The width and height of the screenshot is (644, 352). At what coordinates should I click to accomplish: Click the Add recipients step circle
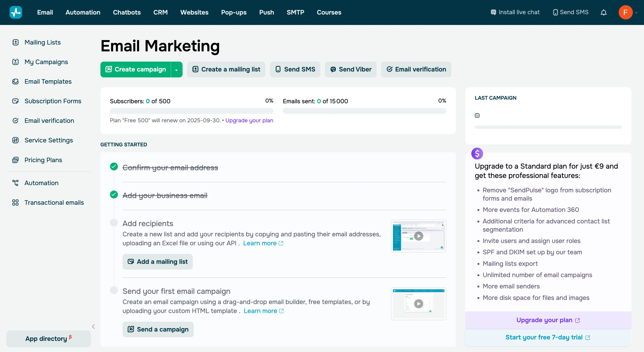114,222
